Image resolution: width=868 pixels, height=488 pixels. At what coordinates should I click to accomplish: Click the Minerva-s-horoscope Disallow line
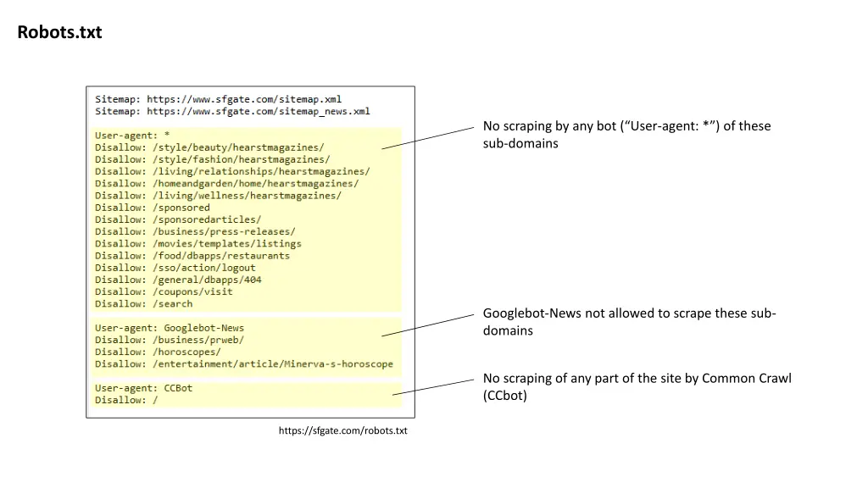coord(244,364)
